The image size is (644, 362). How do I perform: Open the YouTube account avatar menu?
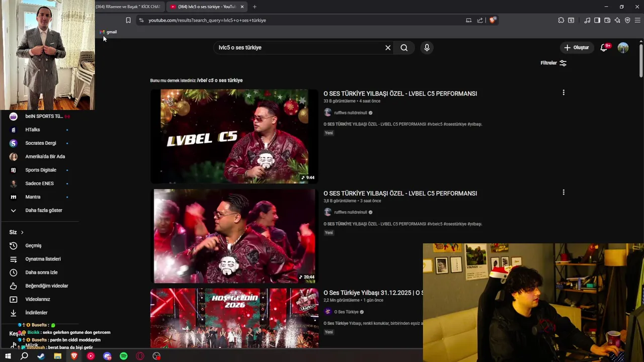click(623, 48)
